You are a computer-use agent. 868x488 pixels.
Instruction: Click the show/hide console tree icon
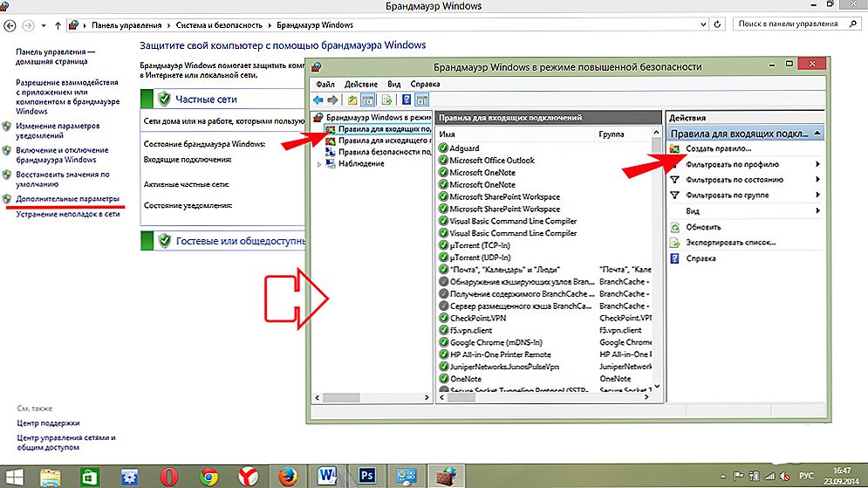[x=367, y=100]
